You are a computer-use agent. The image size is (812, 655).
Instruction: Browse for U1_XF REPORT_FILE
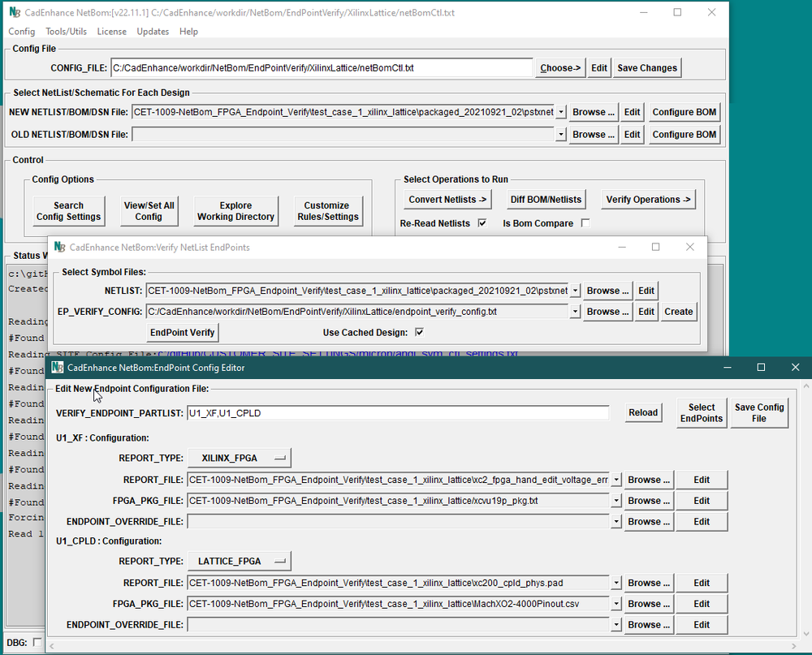coord(648,480)
